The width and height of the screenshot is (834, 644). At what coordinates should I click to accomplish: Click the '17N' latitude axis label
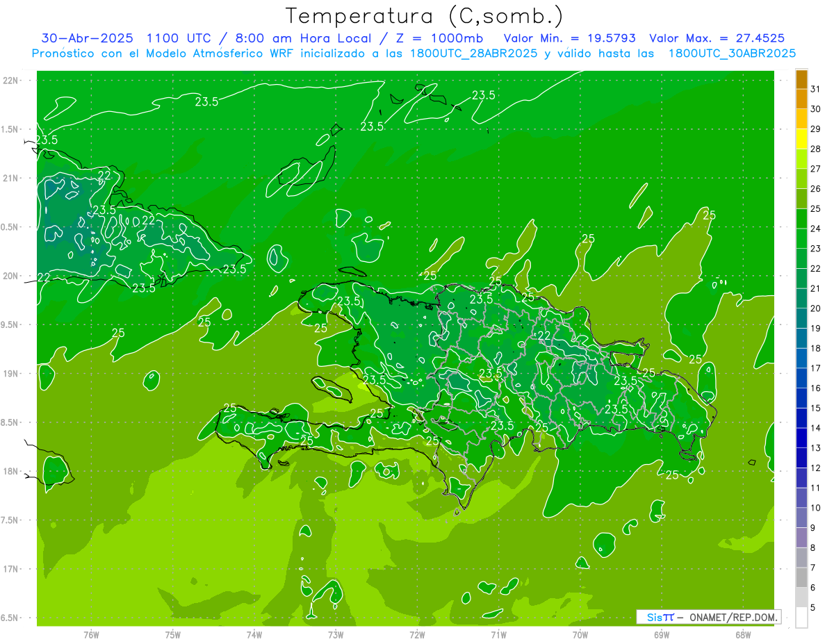10,569
